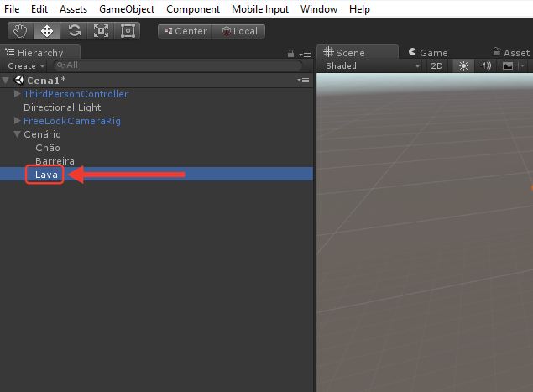Screen dimensions: 533x392
Task: Expand ThirdPersonController object
Action: [x=18, y=94]
